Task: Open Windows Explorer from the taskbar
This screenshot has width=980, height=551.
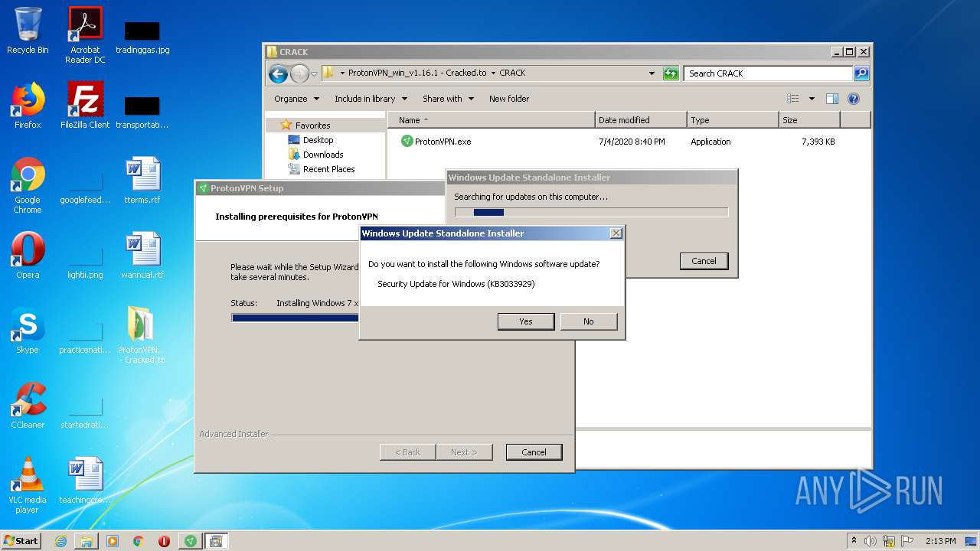Action: pos(87,541)
